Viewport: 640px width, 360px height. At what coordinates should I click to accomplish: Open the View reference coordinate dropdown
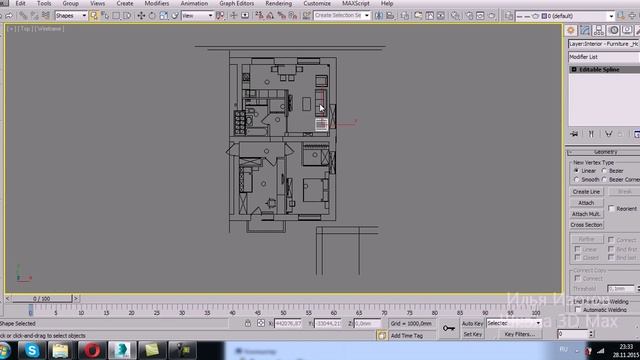[x=198, y=16]
